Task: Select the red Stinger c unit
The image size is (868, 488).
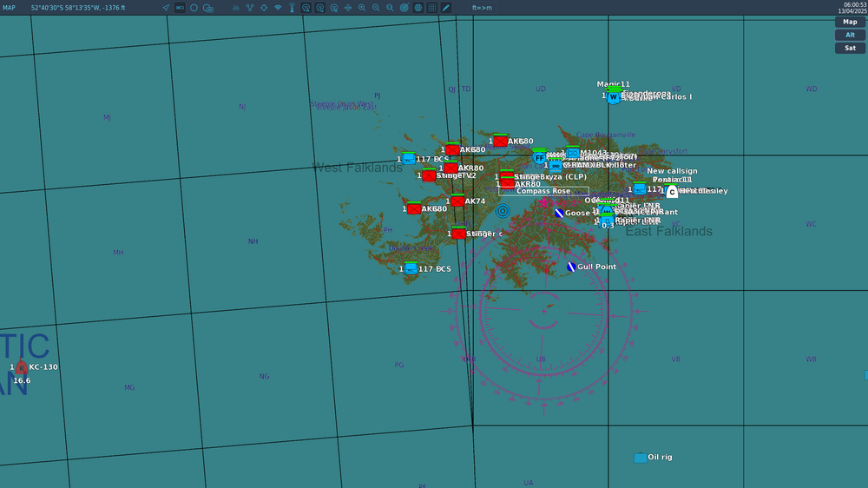Action: [x=458, y=234]
